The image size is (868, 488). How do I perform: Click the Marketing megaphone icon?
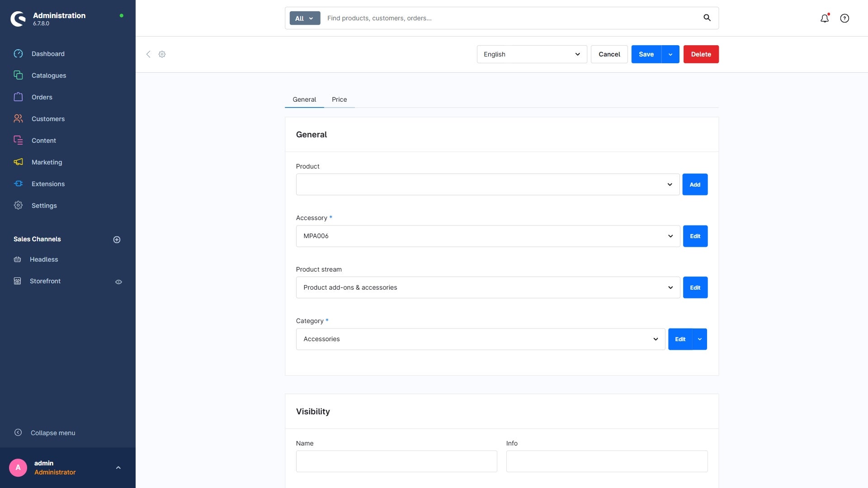pos(18,162)
